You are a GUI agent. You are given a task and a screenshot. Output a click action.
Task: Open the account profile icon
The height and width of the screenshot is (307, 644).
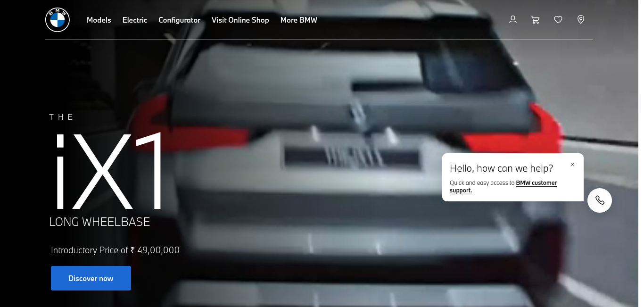[513, 20]
